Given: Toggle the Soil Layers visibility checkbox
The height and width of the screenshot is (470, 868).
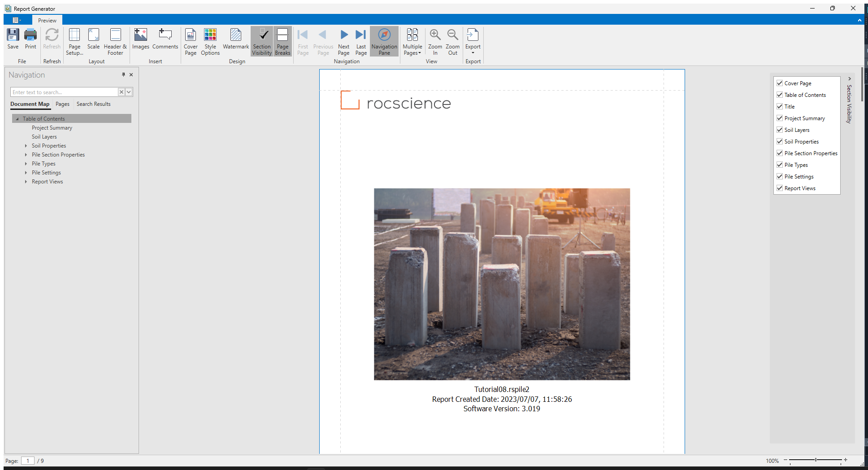Looking at the screenshot, I should (780, 130).
